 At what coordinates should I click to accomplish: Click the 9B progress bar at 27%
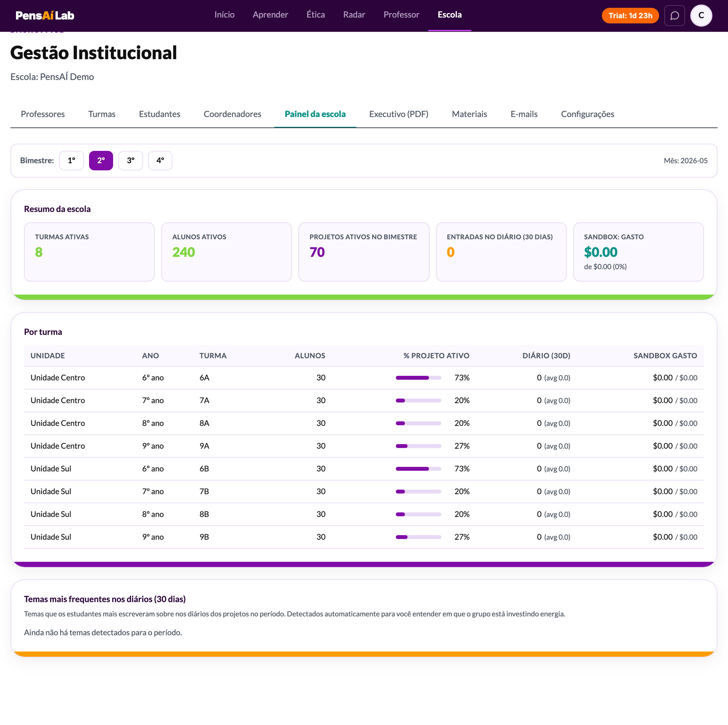click(418, 537)
